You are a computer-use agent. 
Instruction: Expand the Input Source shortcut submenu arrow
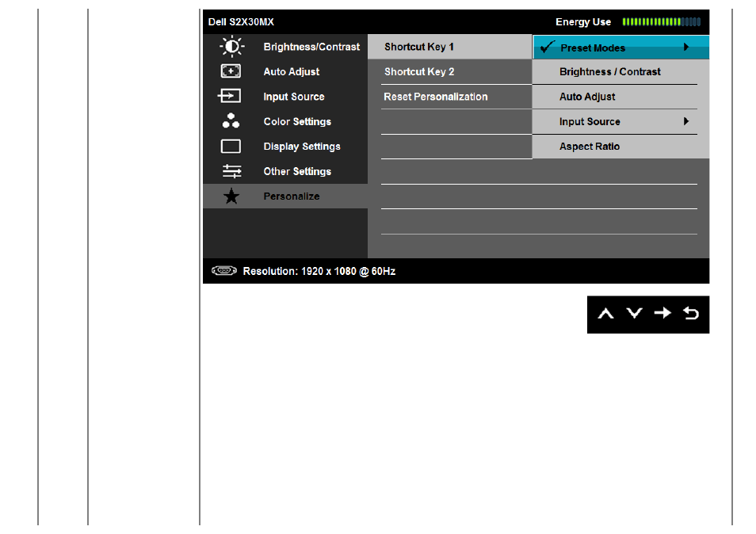(x=686, y=121)
